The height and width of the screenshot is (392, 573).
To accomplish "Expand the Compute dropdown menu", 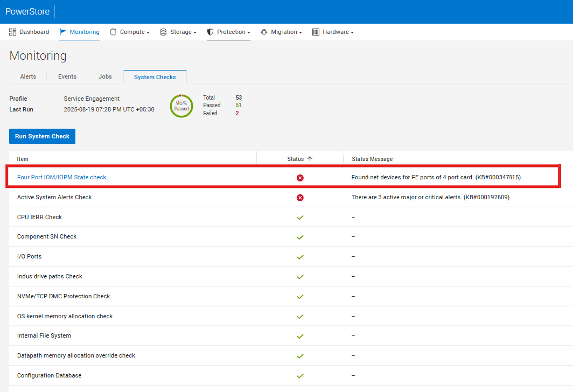I will 148,32.
